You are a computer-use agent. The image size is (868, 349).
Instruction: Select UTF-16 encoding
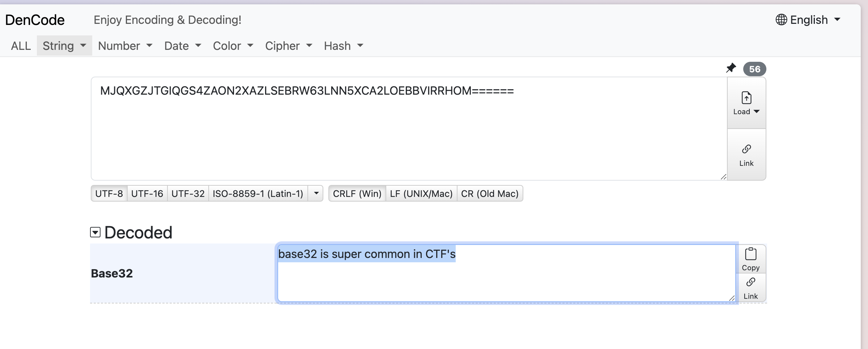(147, 194)
